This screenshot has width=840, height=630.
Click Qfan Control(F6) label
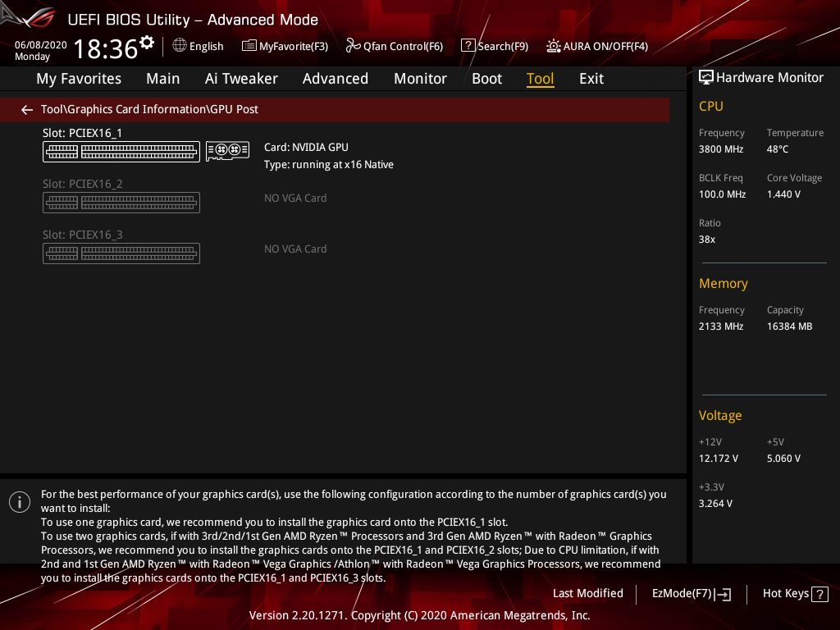point(403,47)
